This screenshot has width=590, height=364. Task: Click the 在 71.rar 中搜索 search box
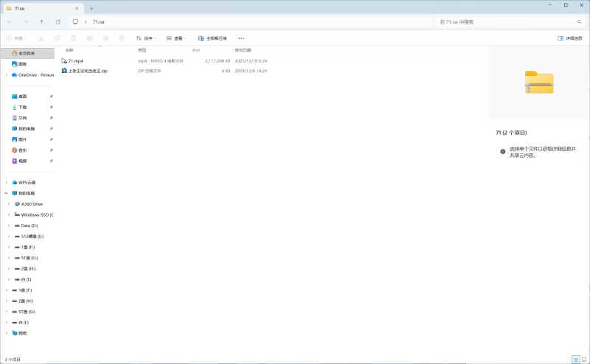coord(502,22)
